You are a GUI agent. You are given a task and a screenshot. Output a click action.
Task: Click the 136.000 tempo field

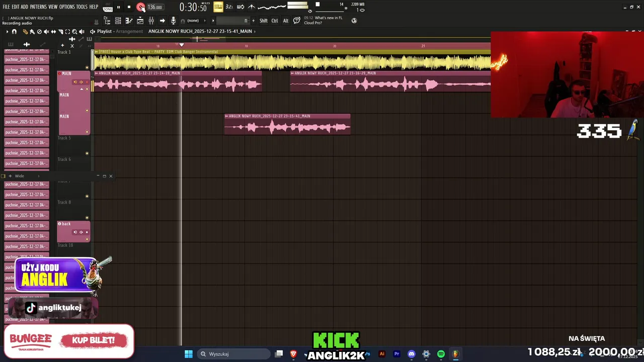155,8
